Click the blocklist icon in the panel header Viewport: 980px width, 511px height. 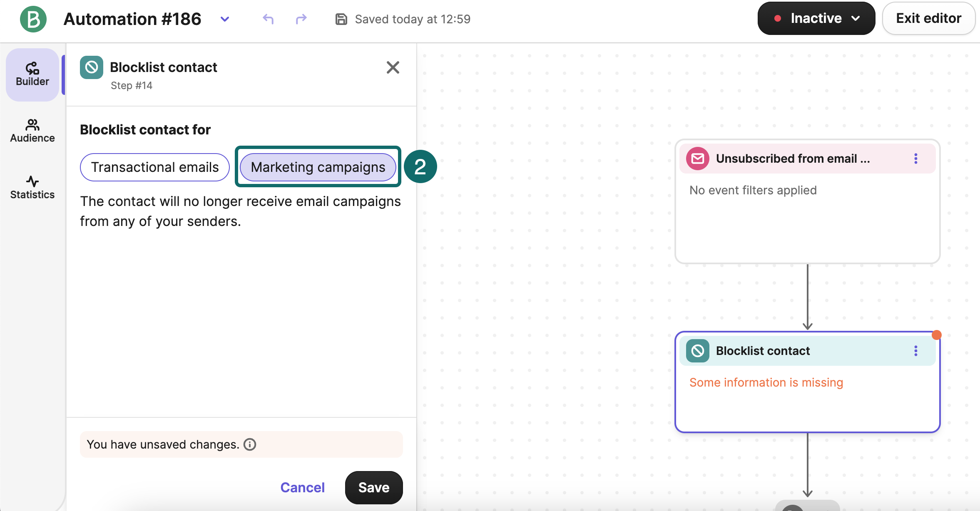tap(92, 67)
